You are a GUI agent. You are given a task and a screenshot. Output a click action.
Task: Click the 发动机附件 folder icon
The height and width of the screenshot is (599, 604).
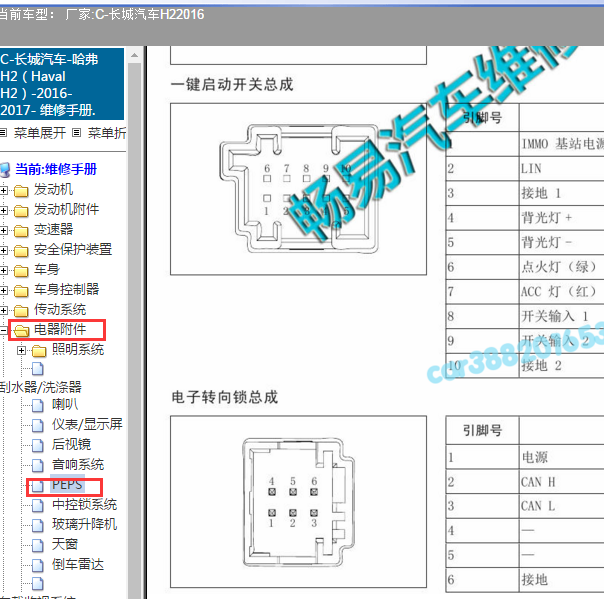pyautogui.click(x=21, y=211)
